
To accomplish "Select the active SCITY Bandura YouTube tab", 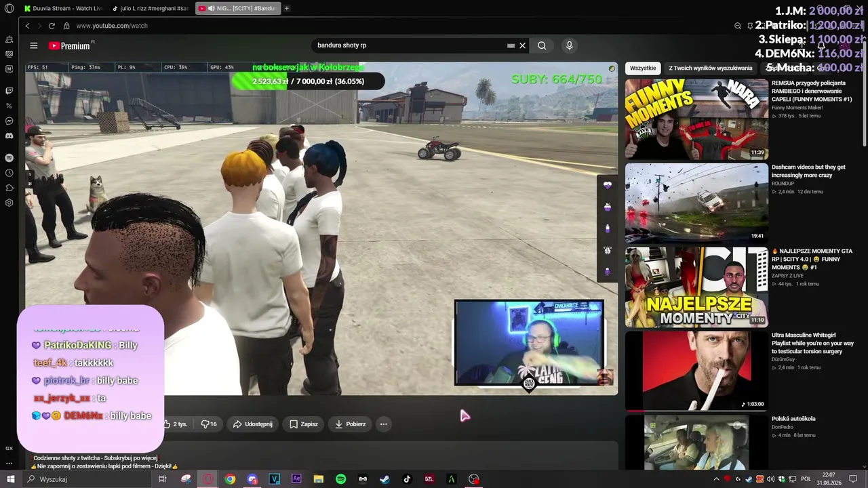I will click(237, 8).
